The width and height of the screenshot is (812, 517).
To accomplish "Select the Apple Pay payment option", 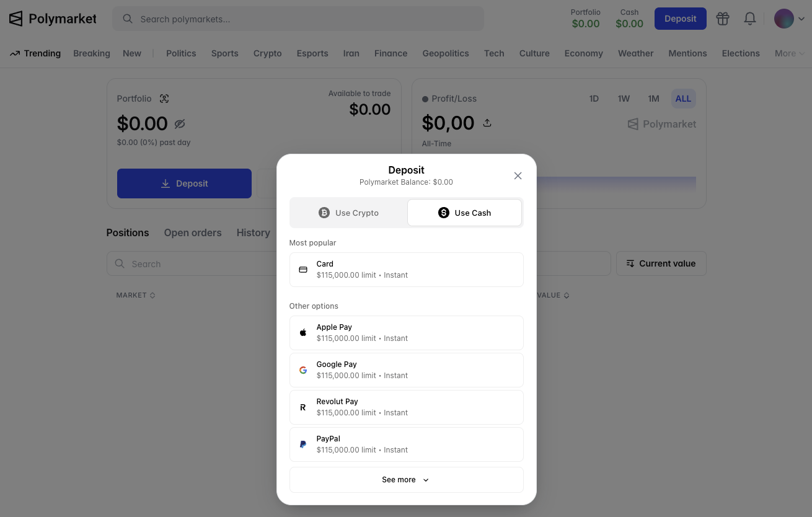I will pos(406,332).
